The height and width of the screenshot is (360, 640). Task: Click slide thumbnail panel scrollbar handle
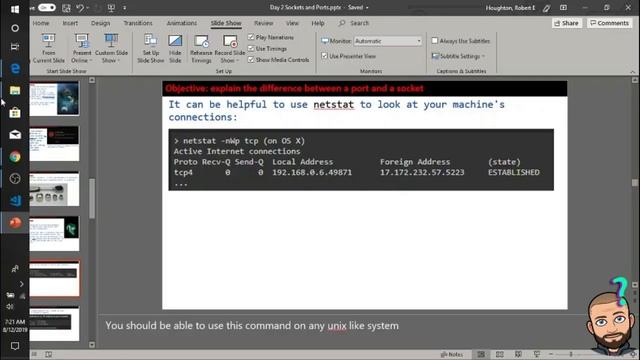[x=92, y=198]
